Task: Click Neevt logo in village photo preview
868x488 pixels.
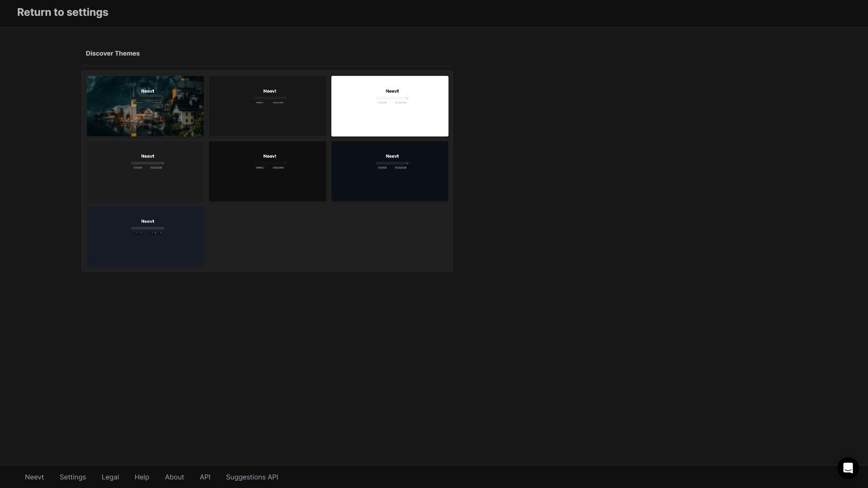Action: pyautogui.click(x=147, y=91)
